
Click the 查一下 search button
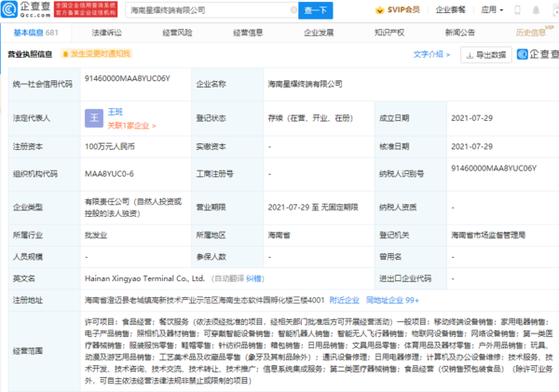[x=316, y=10]
